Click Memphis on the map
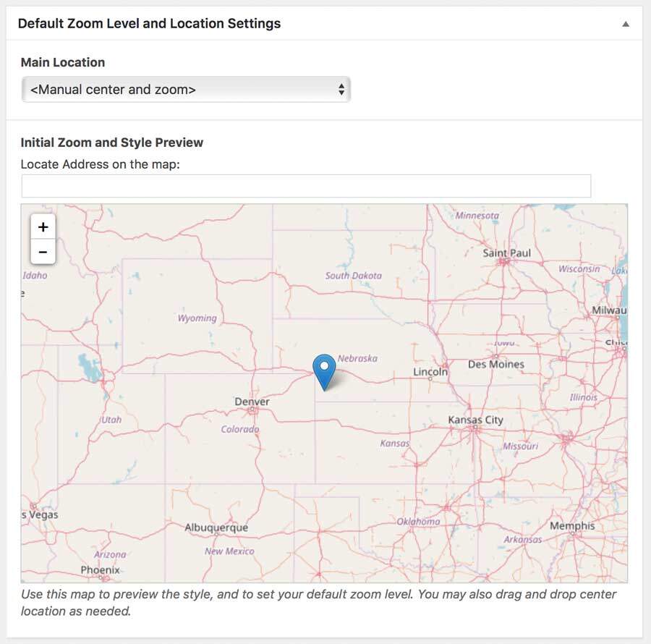 coord(571,526)
